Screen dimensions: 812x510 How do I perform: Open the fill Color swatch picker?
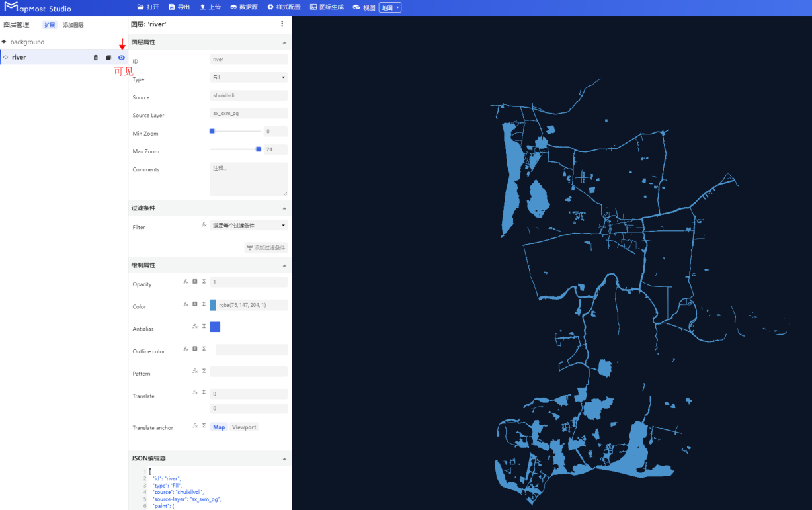pos(213,305)
